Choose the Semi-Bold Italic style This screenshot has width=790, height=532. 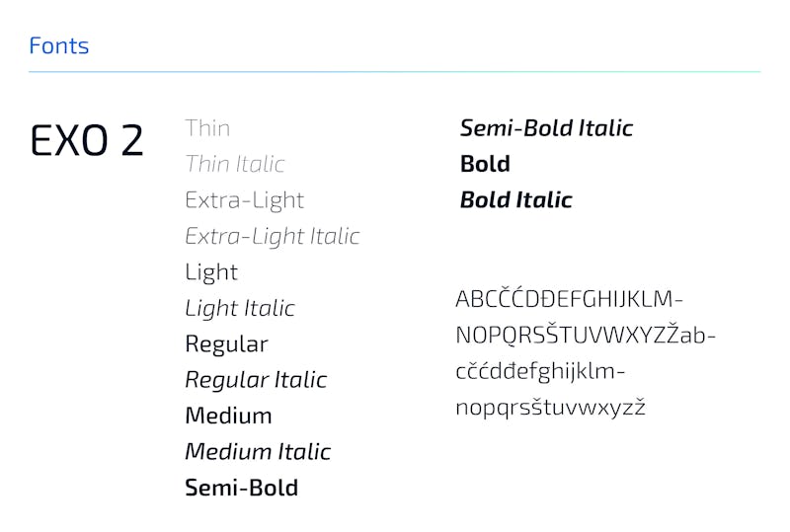tap(546, 127)
